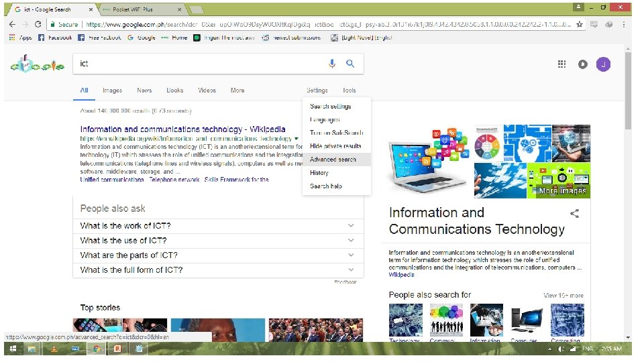Open Search help from the menu
This screenshot has width=644, height=362.
tap(337, 186)
